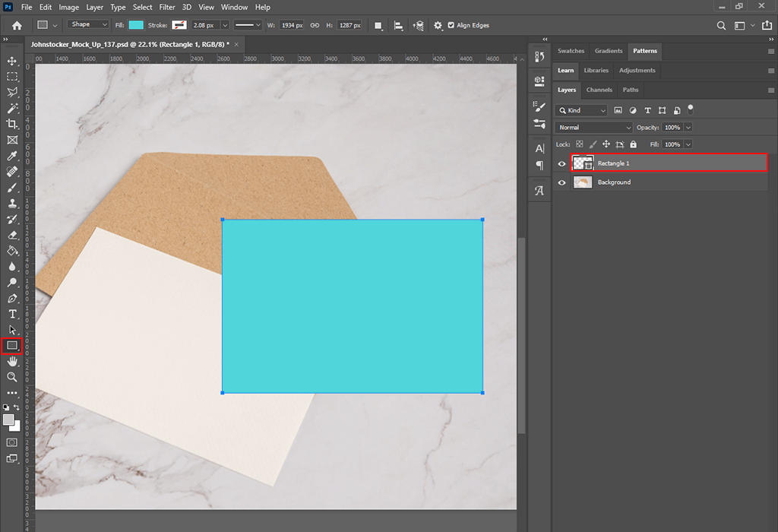Select the Horizontal Type tool

[12, 314]
